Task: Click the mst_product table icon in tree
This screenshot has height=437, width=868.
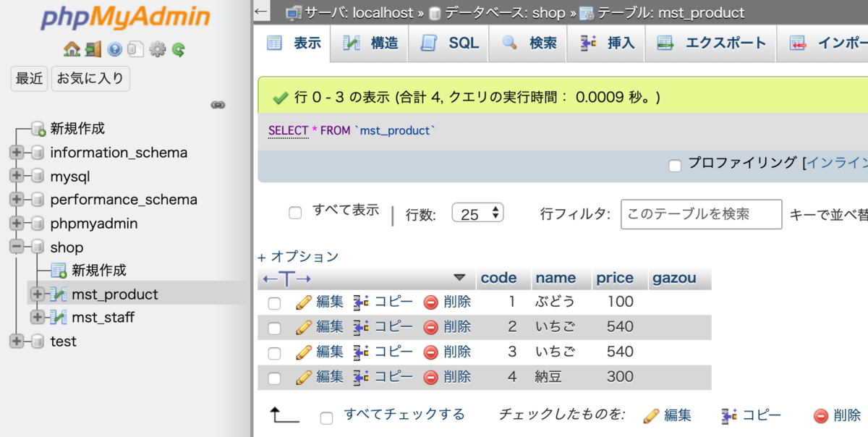Action: [58, 294]
